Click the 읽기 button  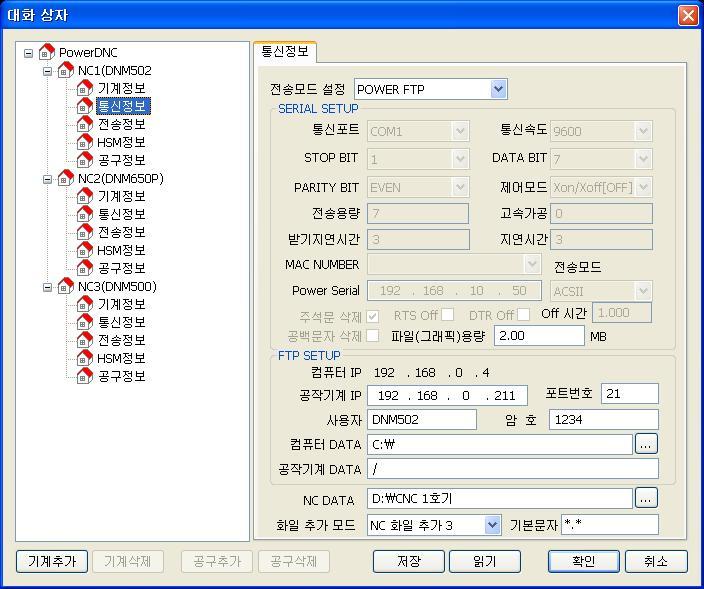(485, 561)
